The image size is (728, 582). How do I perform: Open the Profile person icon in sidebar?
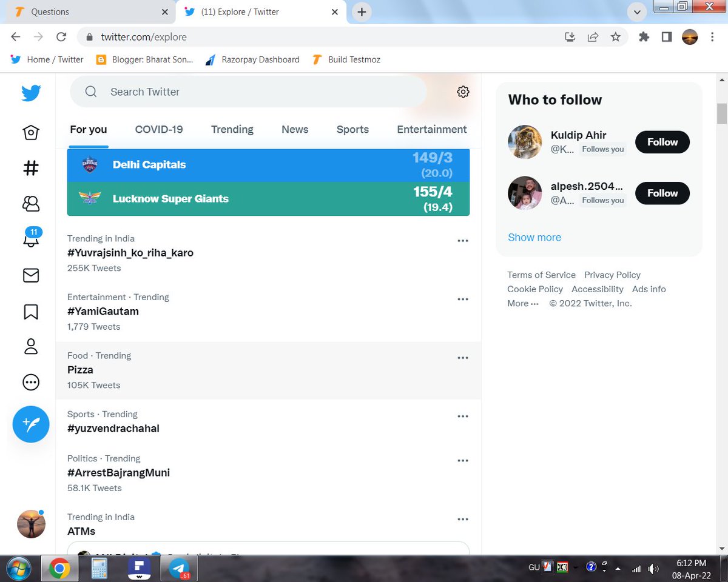pos(31,346)
